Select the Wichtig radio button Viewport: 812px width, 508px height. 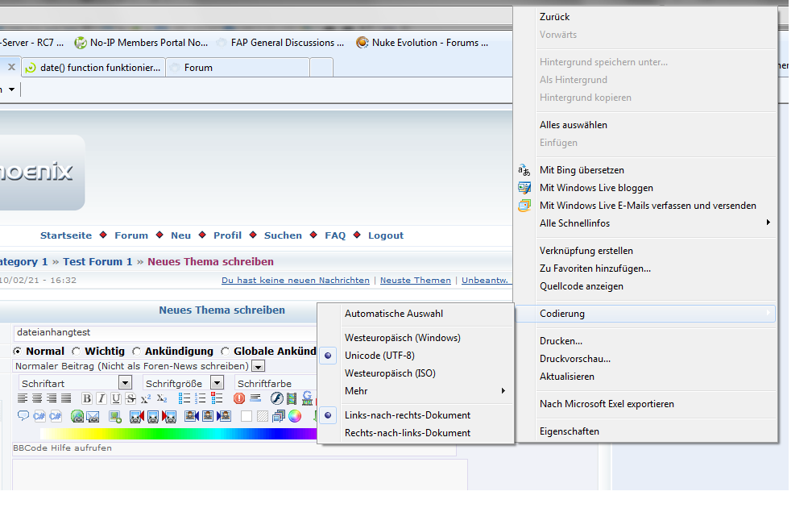click(x=77, y=352)
